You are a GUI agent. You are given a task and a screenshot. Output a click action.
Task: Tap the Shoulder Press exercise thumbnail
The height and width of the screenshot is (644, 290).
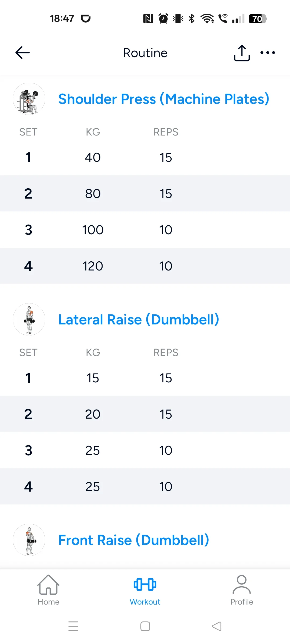click(x=29, y=99)
